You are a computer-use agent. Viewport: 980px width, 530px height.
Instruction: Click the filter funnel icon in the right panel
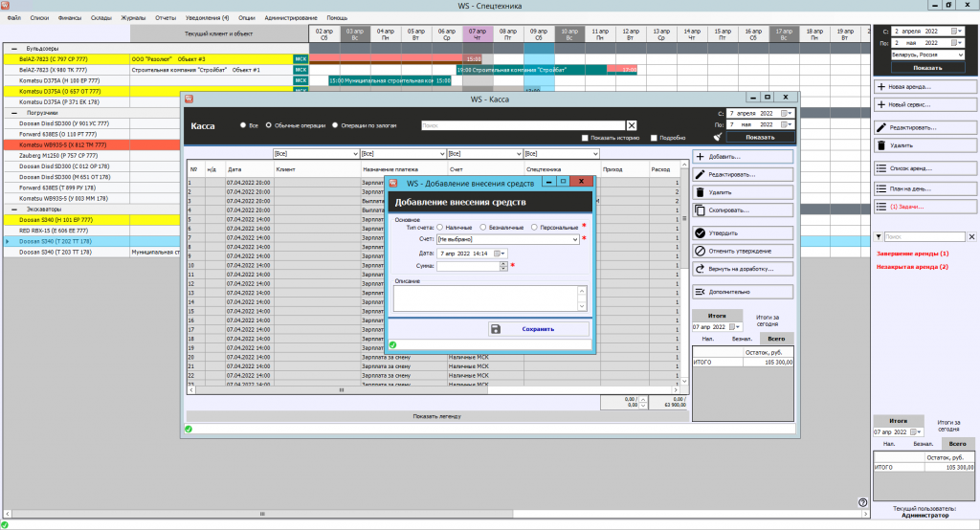click(x=879, y=237)
